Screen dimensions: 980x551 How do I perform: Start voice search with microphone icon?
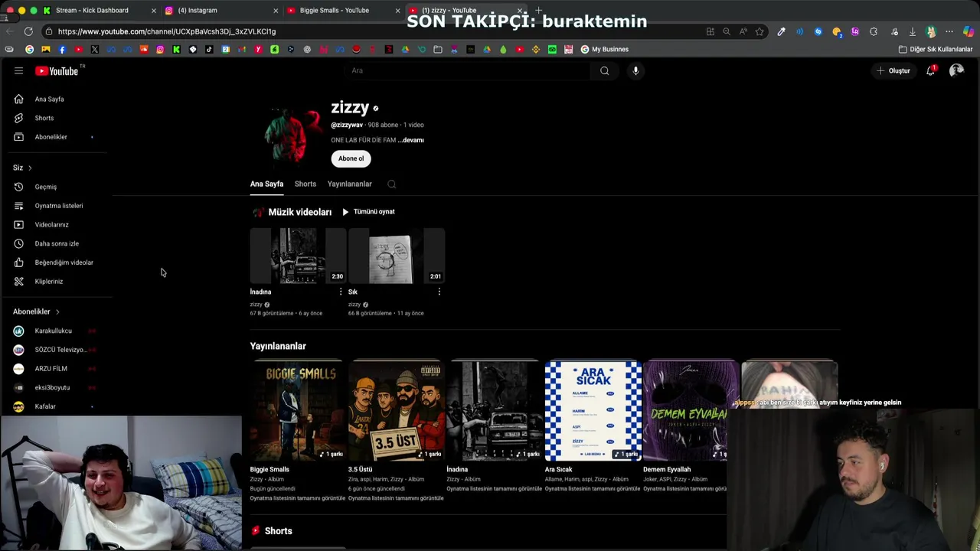coord(635,70)
